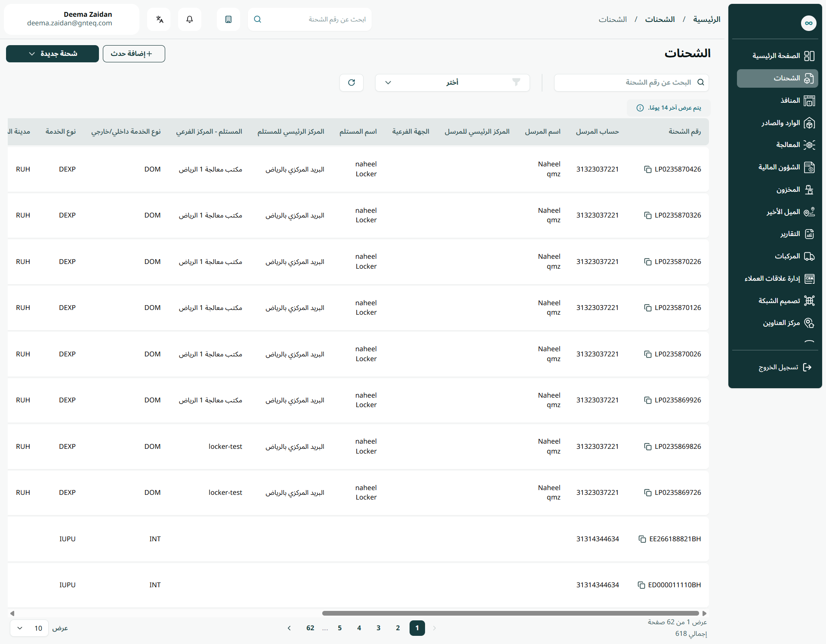Copy shipment number LP0235869826
826x644 pixels.
(x=647, y=447)
